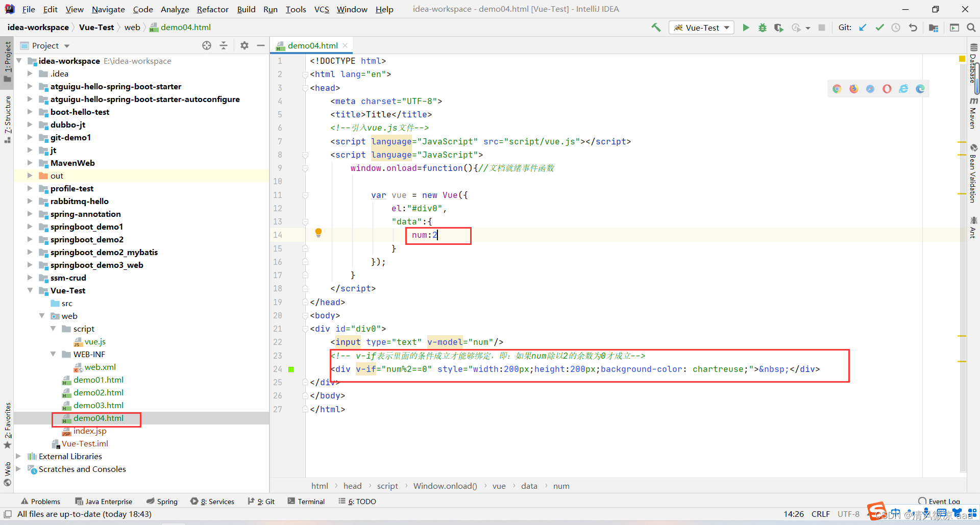This screenshot has height=525, width=980.
Task: Click Search Everywhere magnifier
Action: tap(971, 28)
